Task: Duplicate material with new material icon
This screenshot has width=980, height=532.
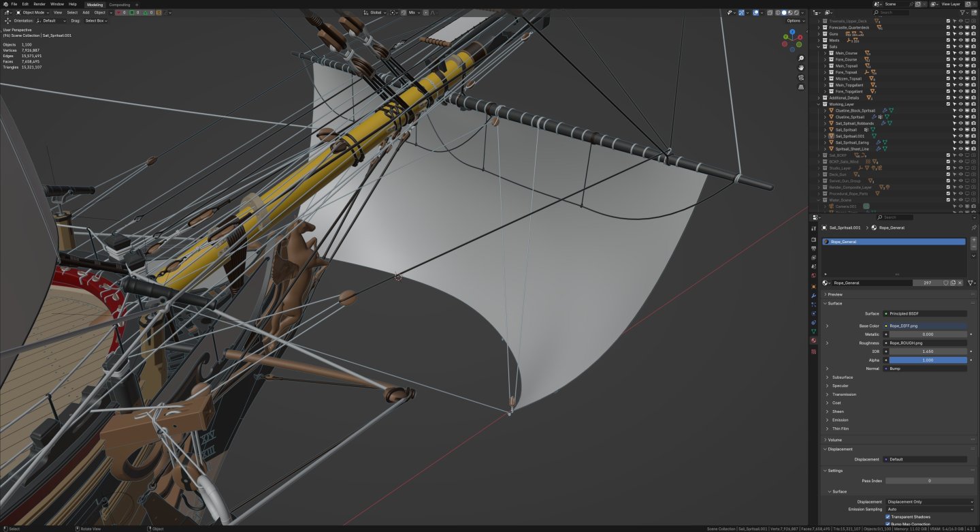Action: click(x=953, y=283)
